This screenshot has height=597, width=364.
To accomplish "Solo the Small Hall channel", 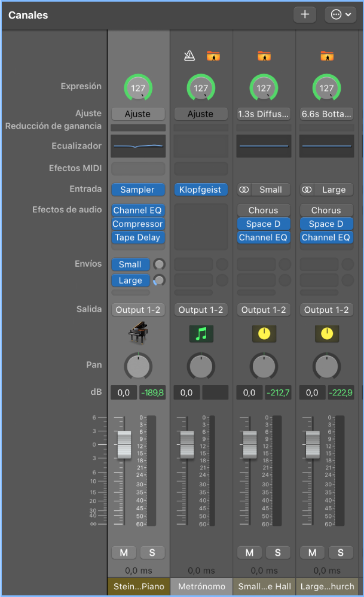I will click(278, 552).
